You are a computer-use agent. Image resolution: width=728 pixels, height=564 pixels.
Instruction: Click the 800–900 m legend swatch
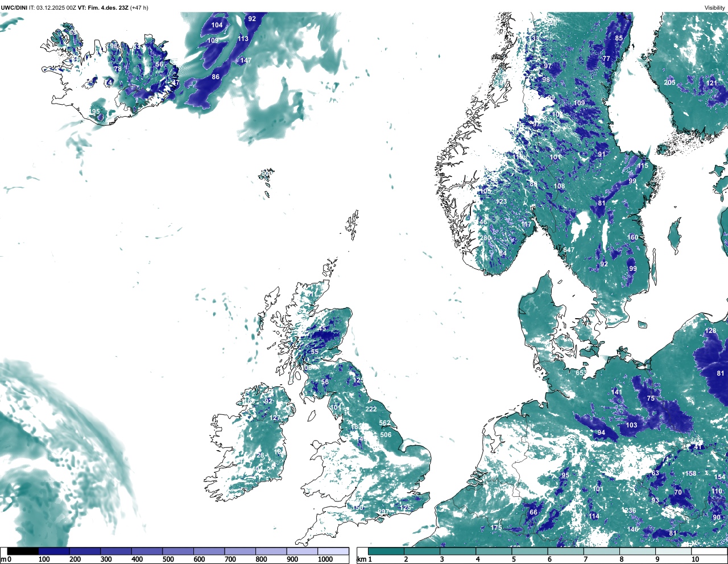[x=271, y=551]
